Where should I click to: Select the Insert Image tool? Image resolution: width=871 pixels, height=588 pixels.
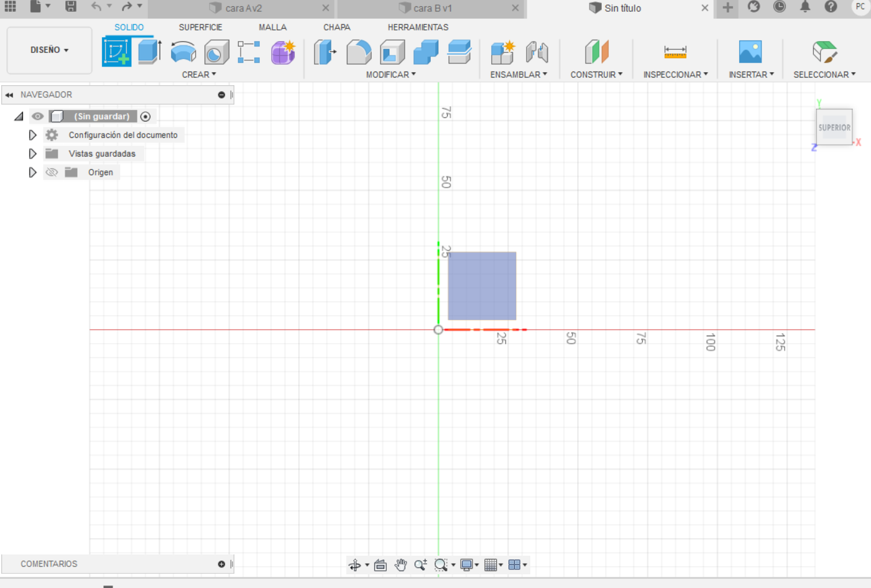[x=750, y=52]
